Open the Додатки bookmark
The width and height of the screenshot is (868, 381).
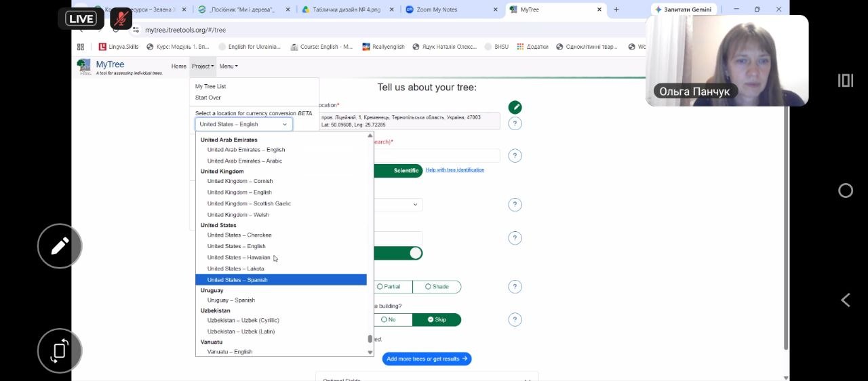coord(532,47)
